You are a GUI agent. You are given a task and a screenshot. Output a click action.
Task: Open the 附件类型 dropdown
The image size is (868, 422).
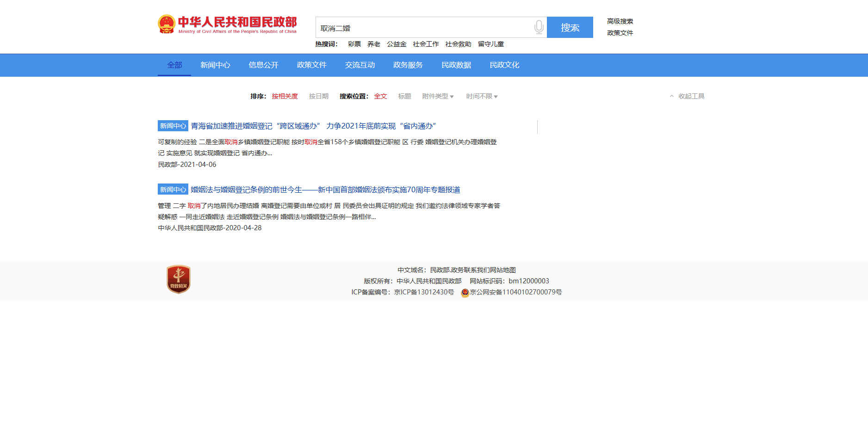(438, 96)
